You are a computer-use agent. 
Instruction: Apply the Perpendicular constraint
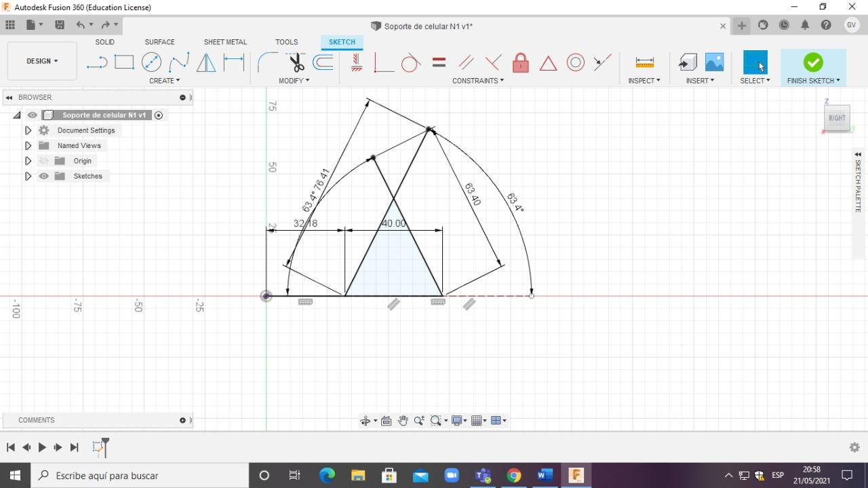pos(493,62)
